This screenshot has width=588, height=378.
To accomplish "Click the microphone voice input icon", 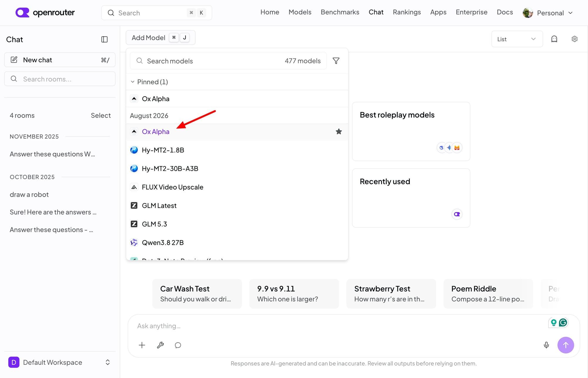I will click(546, 345).
